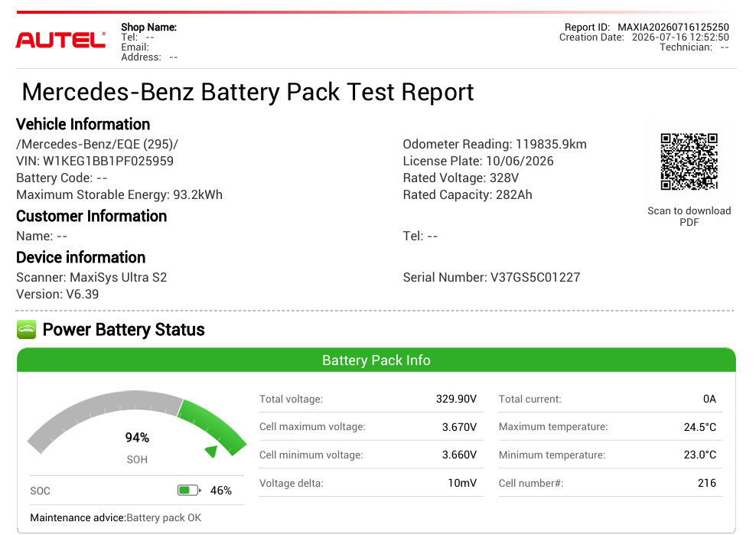
Task: Select the Report ID value
Action: [673, 27]
